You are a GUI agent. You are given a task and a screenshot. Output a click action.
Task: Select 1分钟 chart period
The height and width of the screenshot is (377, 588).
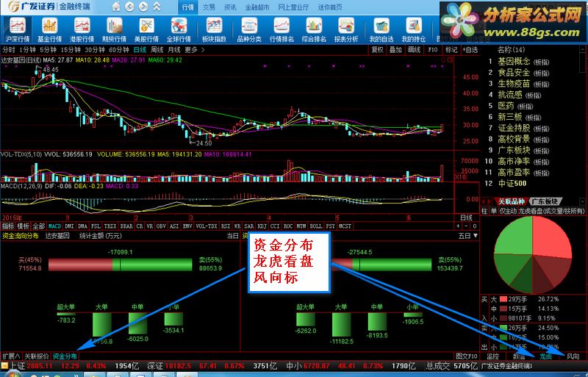(x=27, y=49)
